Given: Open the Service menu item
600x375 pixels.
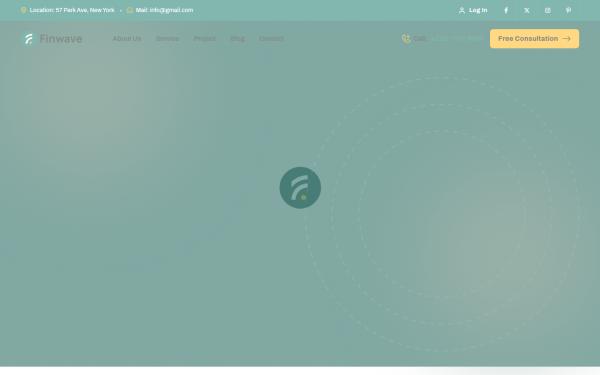Looking at the screenshot, I should coord(167,39).
